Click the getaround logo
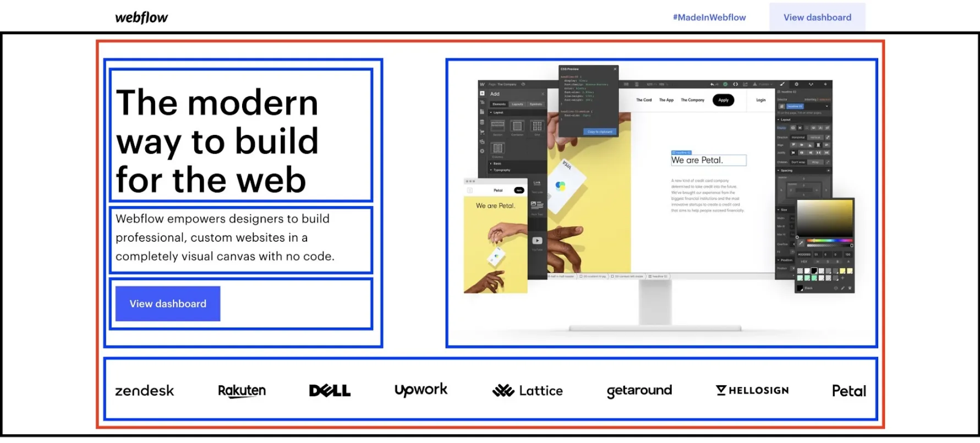The height and width of the screenshot is (443, 980). pos(639,391)
